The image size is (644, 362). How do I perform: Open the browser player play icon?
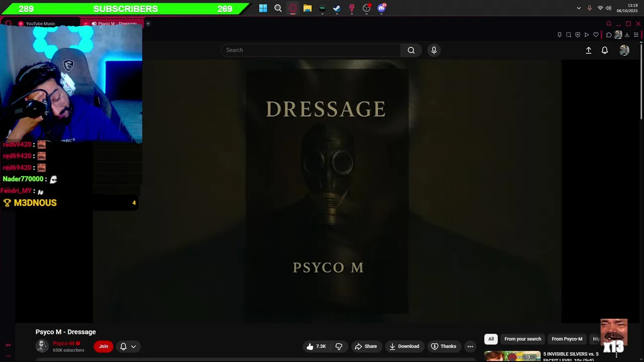tap(587, 35)
